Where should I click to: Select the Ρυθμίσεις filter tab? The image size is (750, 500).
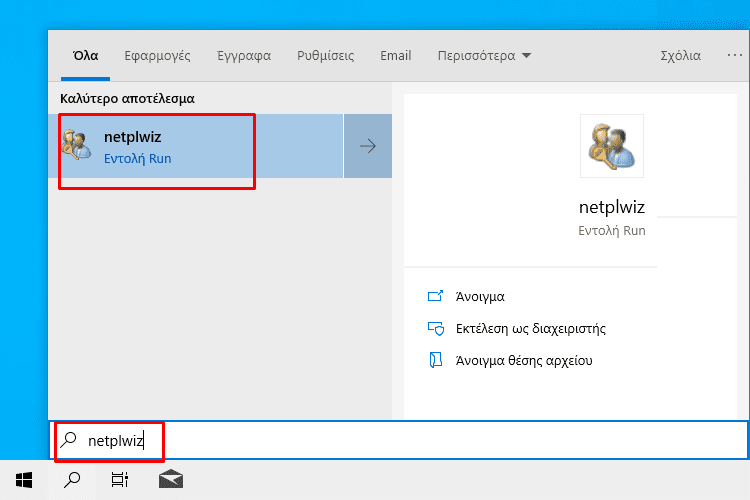[x=326, y=56]
